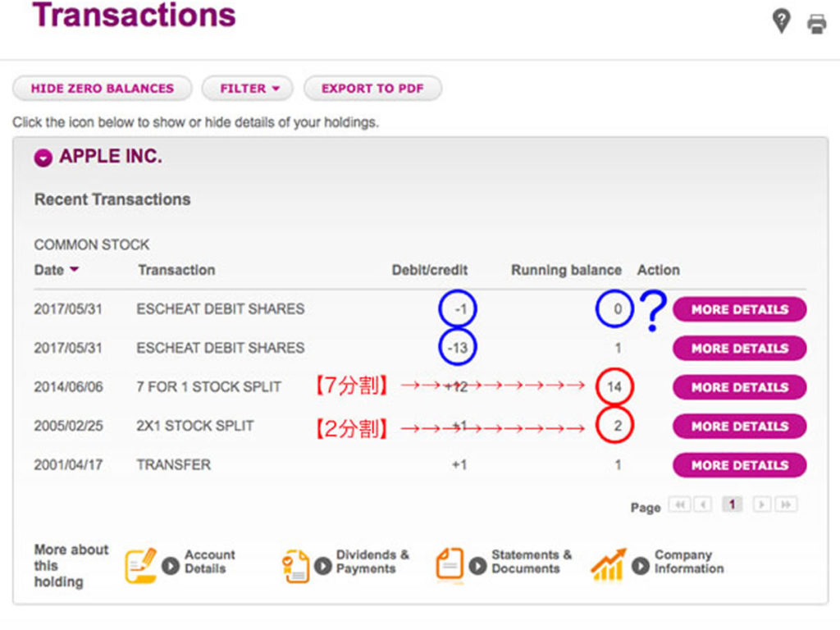Screen dimensions: 840x630
Task: Click the Running balance column header
Action: pyautogui.click(x=566, y=270)
